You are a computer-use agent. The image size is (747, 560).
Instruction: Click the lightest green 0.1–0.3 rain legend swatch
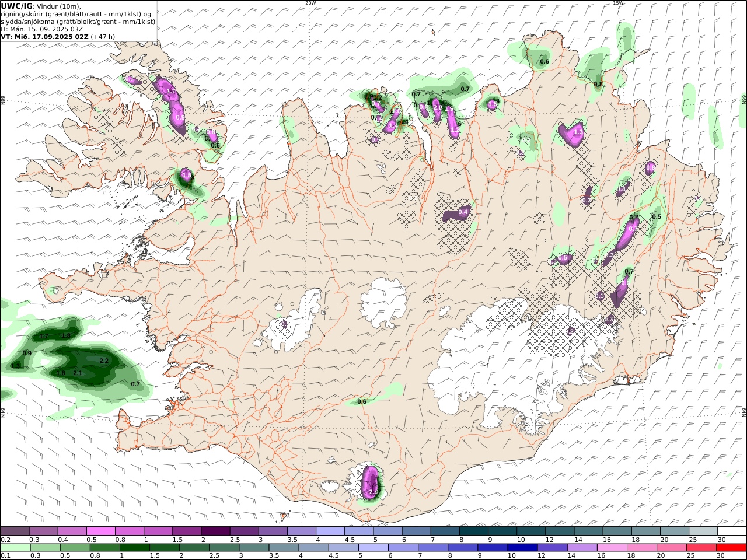coord(15,548)
